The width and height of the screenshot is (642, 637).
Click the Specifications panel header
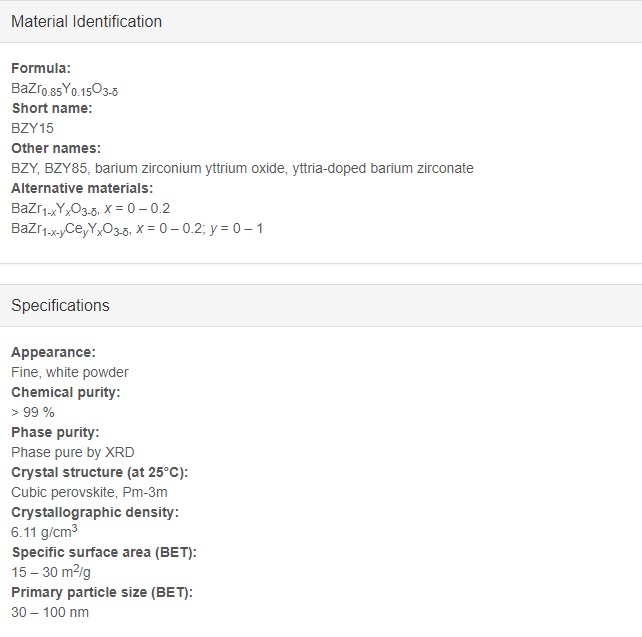(321, 305)
